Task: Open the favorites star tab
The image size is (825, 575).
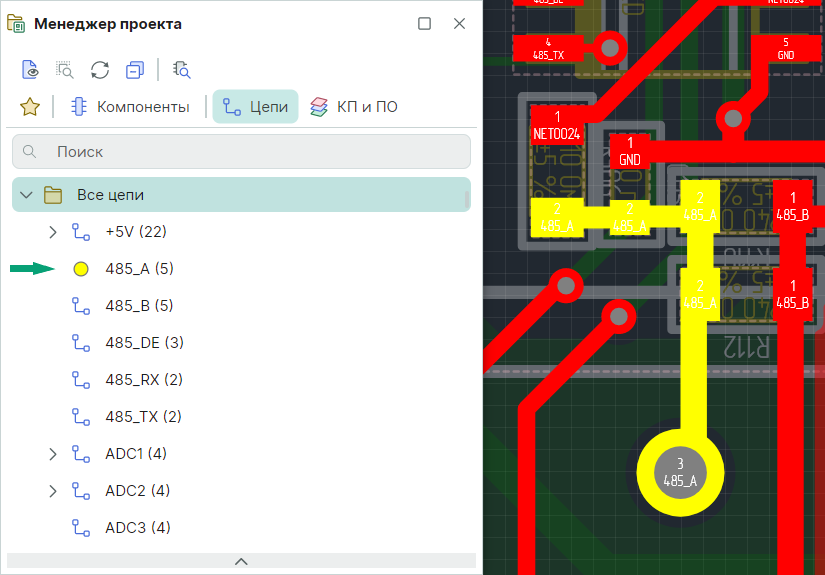Action: pyautogui.click(x=30, y=107)
